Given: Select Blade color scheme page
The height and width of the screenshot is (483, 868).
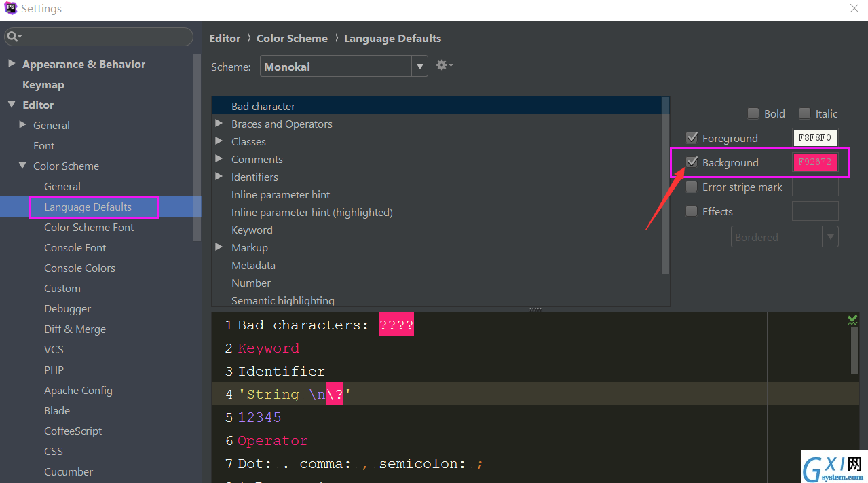Looking at the screenshot, I should pos(57,410).
